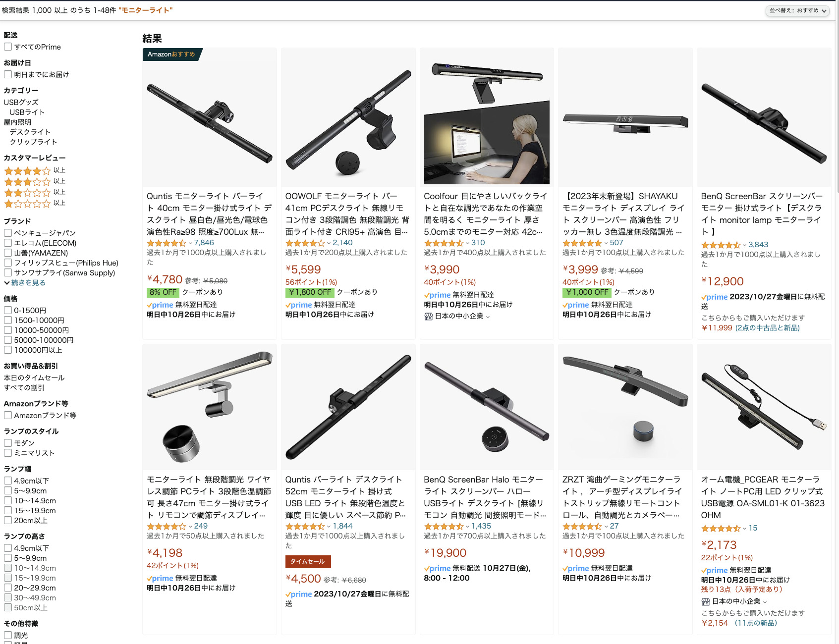Select the デスクライト category
Screen dimensions: 839x644
(30, 132)
